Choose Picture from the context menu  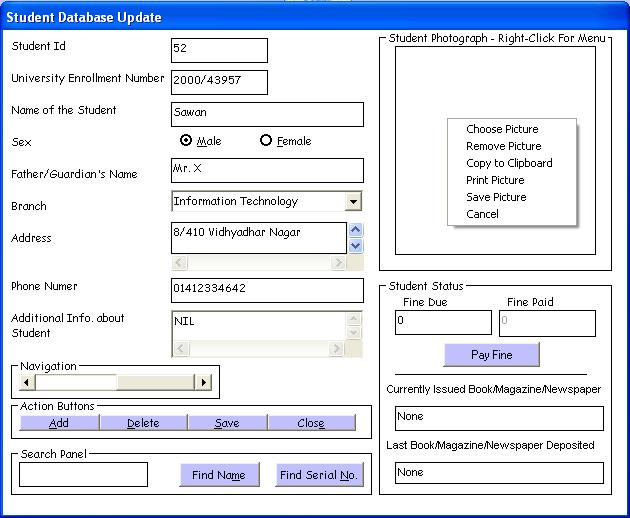point(502,129)
